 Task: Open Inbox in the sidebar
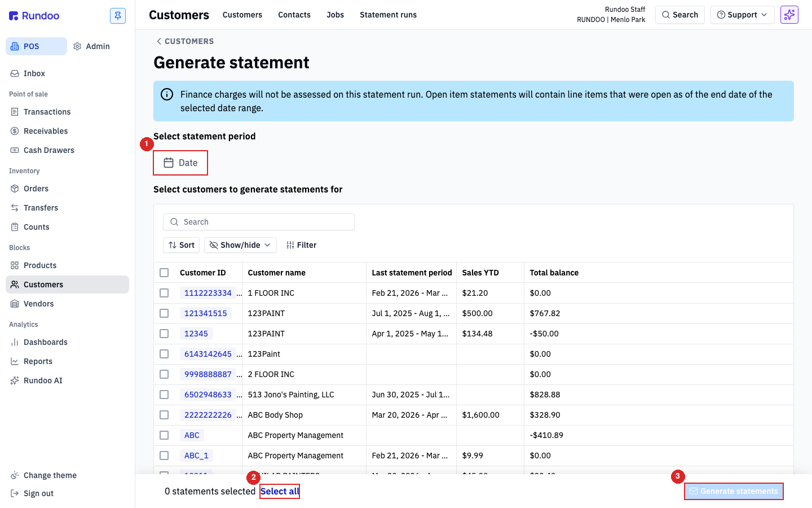67,73
